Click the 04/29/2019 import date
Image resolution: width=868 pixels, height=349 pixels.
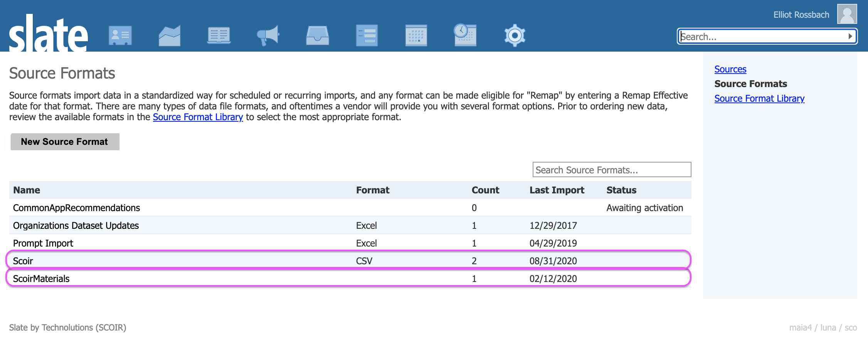coord(553,243)
